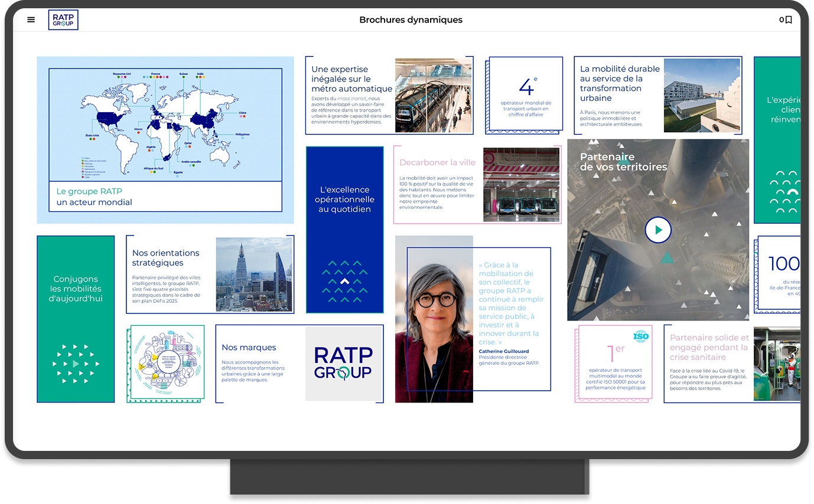Click the ISO badge icon

click(x=641, y=336)
